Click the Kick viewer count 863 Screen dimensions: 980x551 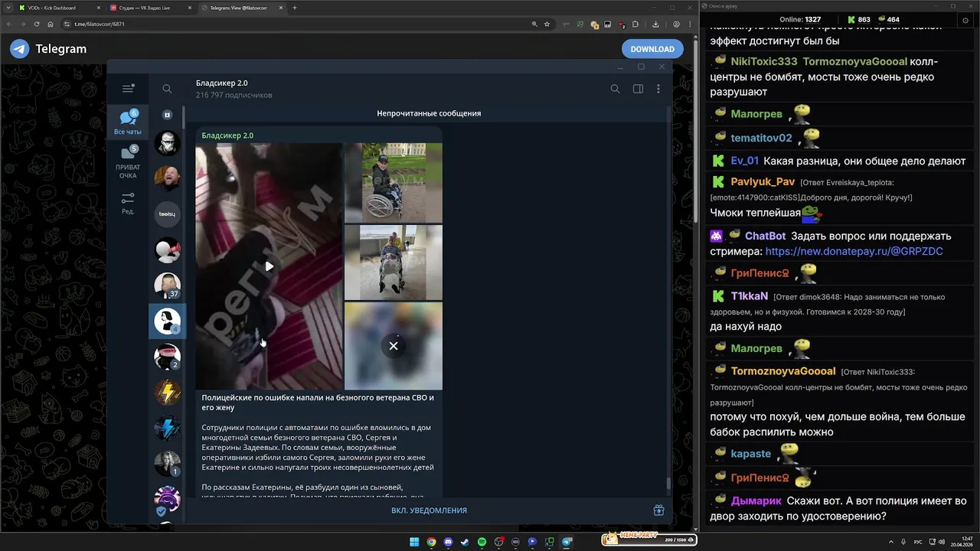858,19
